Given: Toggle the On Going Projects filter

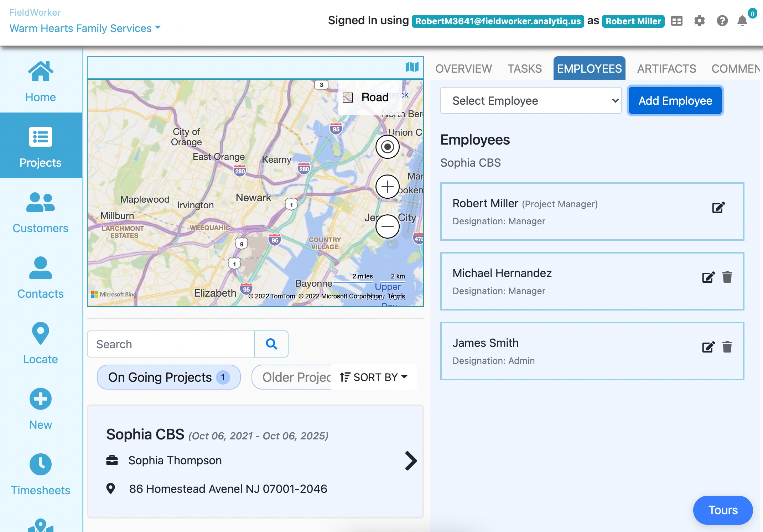Looking at the screenshot, I should (x=169, y=377).
